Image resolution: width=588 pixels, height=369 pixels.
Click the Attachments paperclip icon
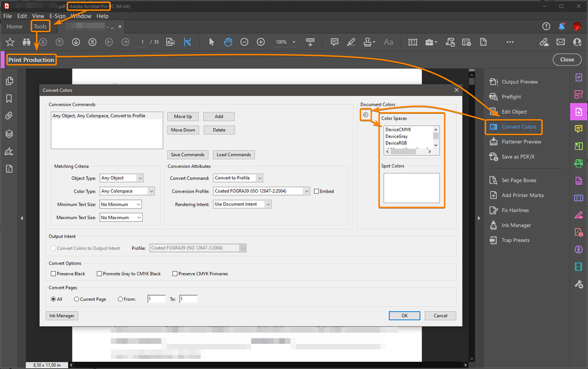coord(9,116)
